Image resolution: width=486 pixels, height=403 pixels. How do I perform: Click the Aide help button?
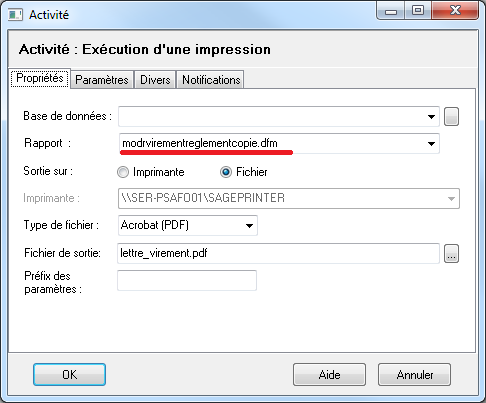329,375
